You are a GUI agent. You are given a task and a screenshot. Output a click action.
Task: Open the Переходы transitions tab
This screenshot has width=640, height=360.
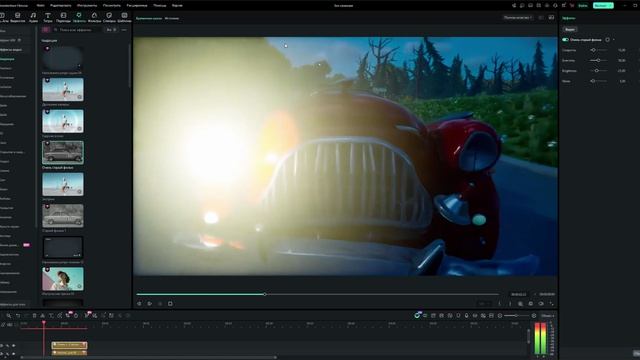pos(63,17)
